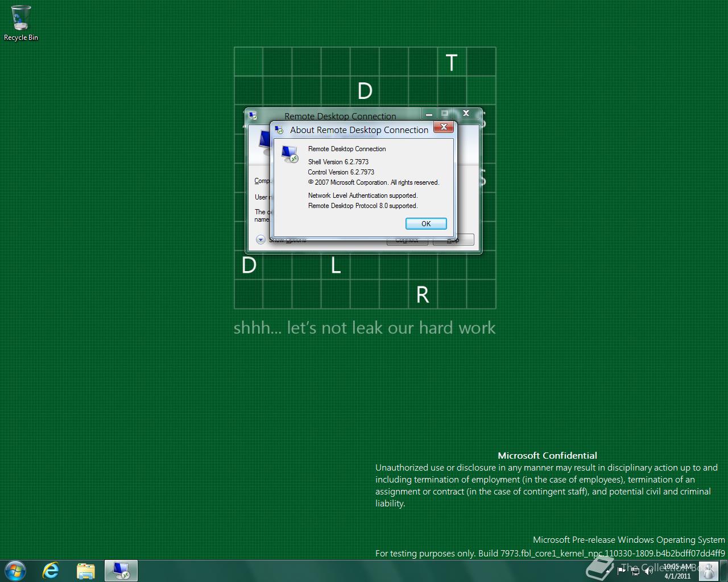Expand Show Options arrow in Remote Desktop window

260,240
